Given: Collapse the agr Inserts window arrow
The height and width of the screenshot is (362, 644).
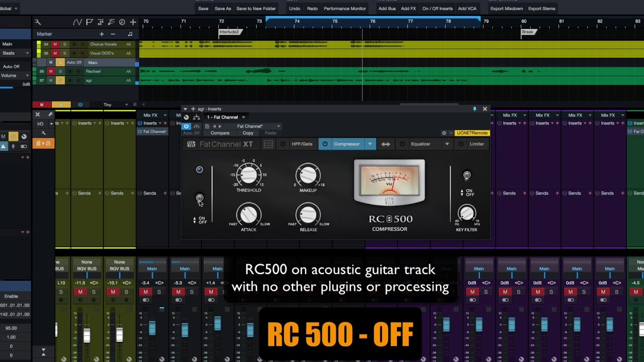Looking at the screenshot, I should [185, 109].
